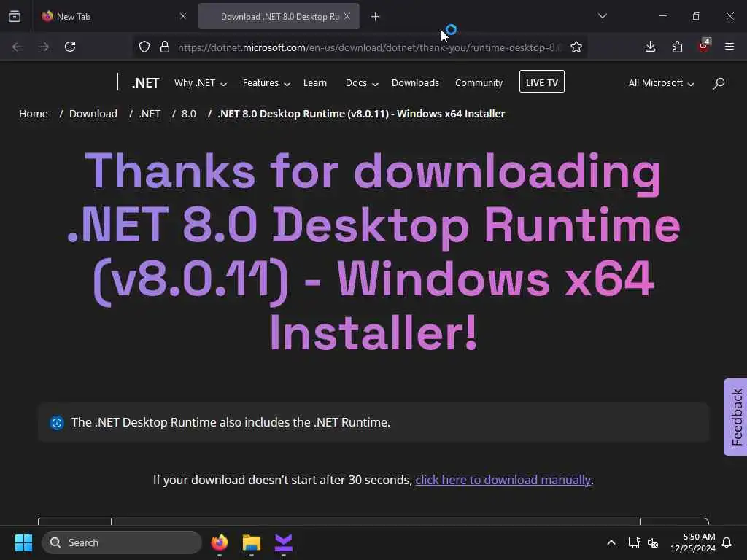Show hidden system tray icons

point(611,542)
